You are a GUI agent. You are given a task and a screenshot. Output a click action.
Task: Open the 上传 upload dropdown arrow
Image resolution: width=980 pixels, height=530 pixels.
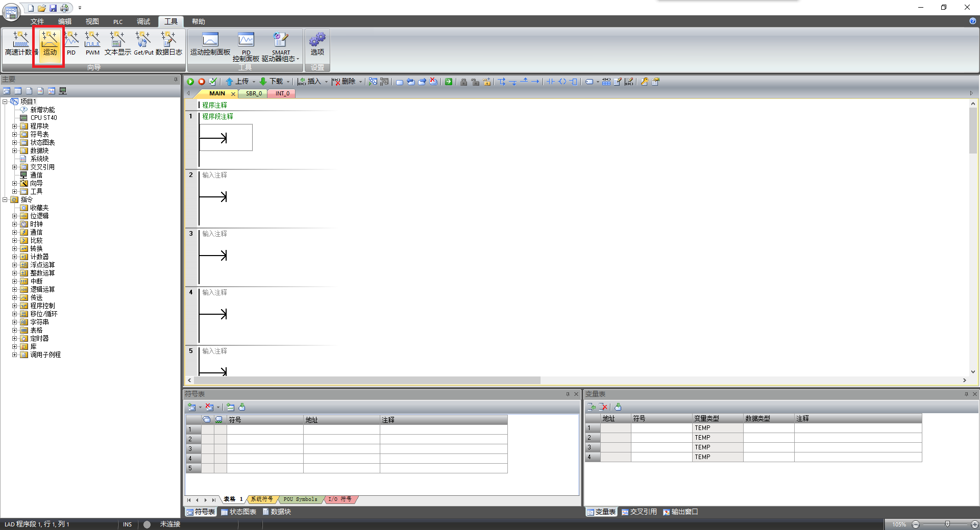(254, 82)
